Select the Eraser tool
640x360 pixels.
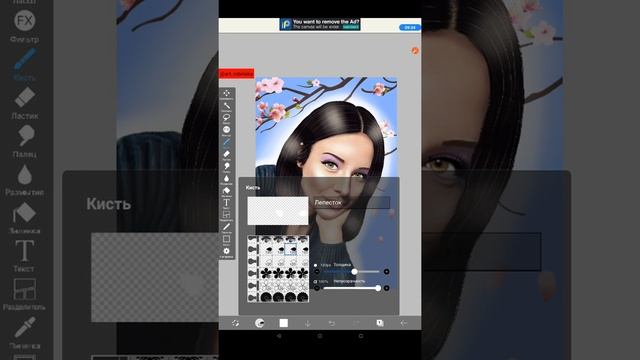pyautogui.click(x=227, y=154)
